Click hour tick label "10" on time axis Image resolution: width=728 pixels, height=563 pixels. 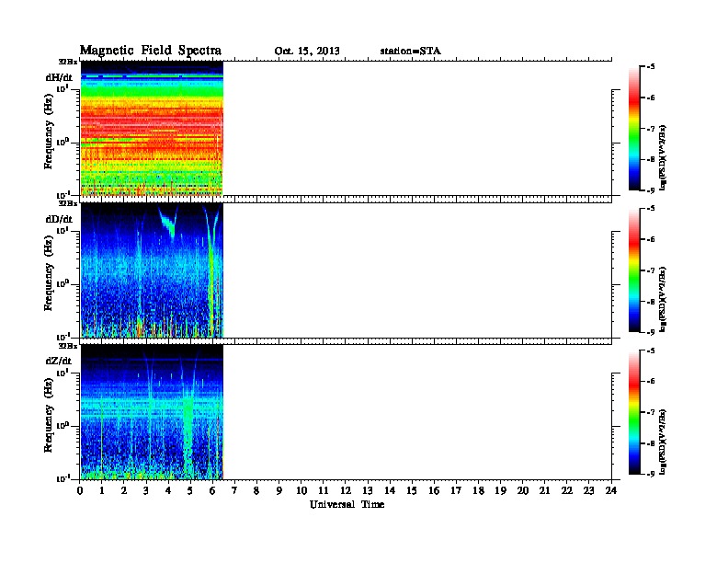301,491
